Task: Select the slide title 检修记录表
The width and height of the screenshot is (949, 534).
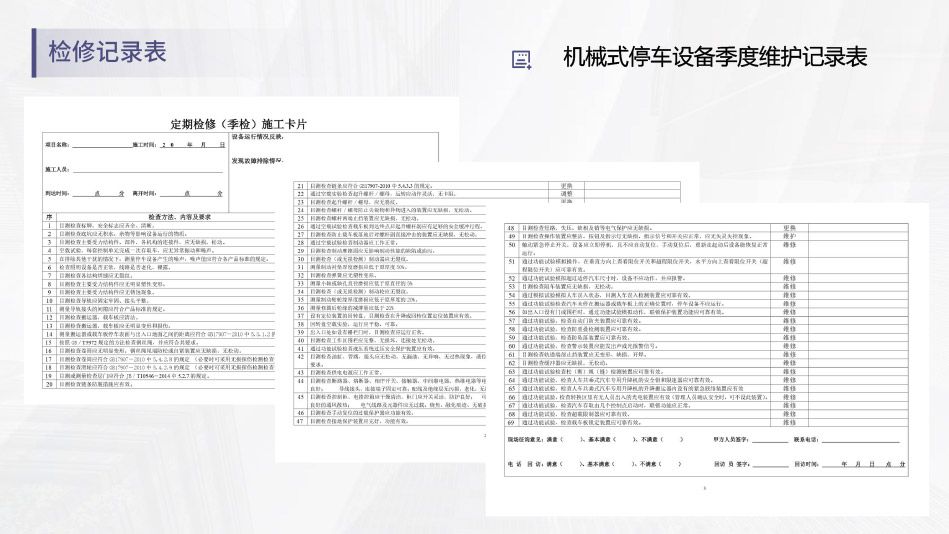Action: (x=108, y=52)
